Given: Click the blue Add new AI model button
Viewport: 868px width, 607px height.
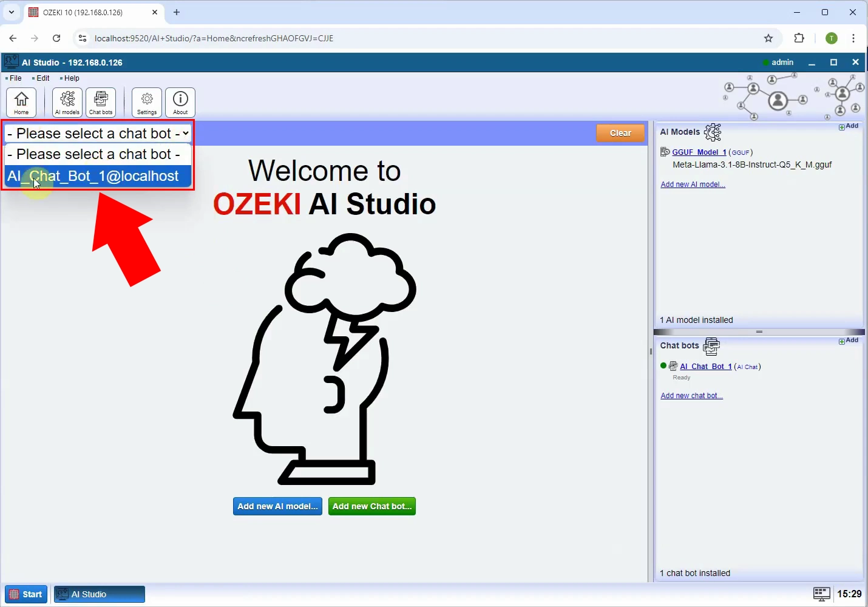Looking at the screenshot, I should point(277,506).
